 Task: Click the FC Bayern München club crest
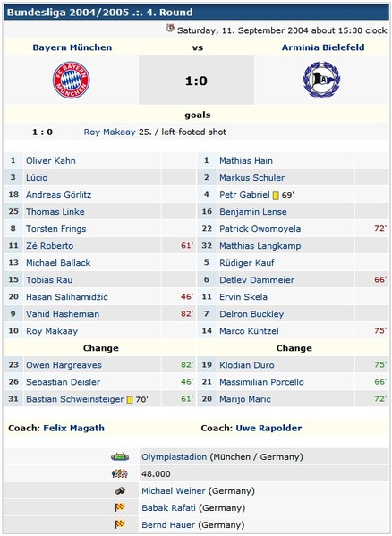click(x=71, y=80)
